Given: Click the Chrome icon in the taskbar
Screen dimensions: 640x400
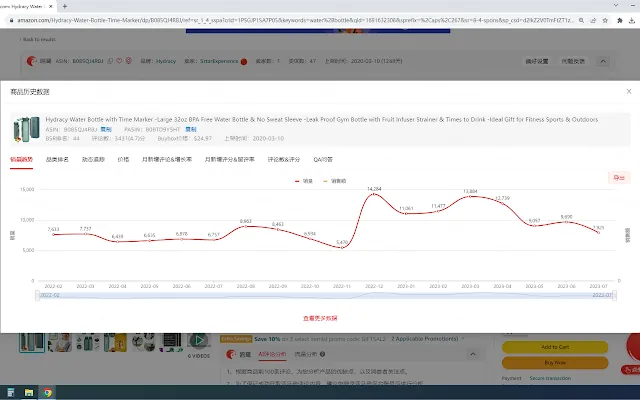Looking at the screenshot, I should pos(48,393).
